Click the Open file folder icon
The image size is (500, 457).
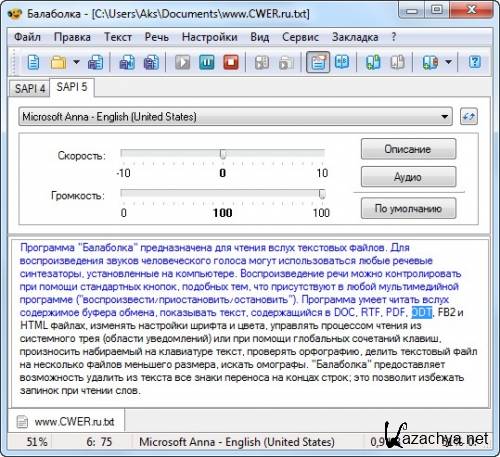click(x=58, y=62)
